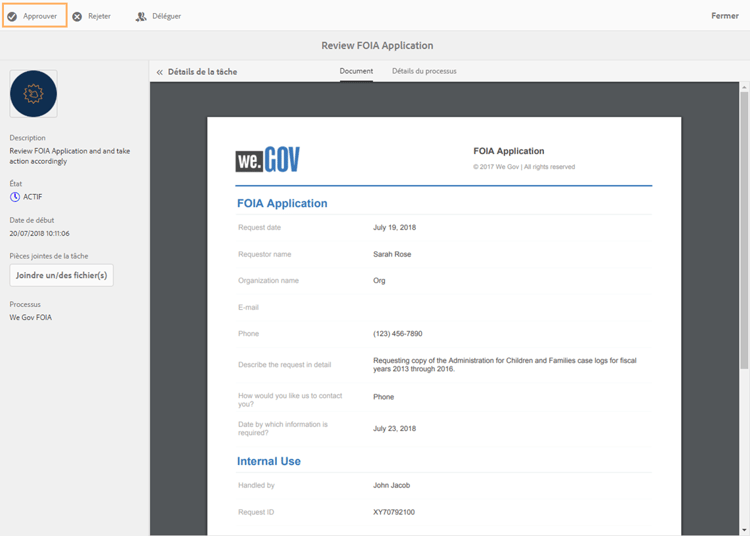The width and height of the screenshot is (750, 536).
Task: Click the Approuver checkmark icon
Action: point(12,16)
